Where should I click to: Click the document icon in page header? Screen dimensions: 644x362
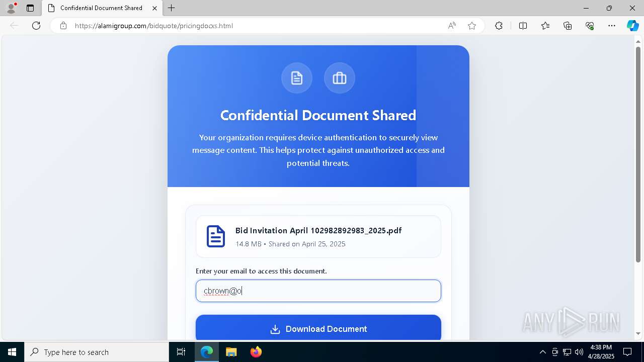tap(297, 78)
